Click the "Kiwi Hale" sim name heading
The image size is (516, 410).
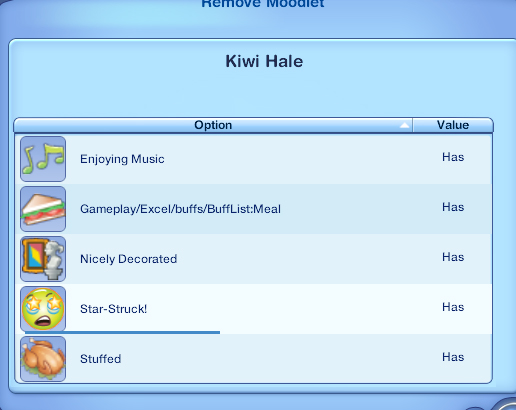click(x=264, y=61)
